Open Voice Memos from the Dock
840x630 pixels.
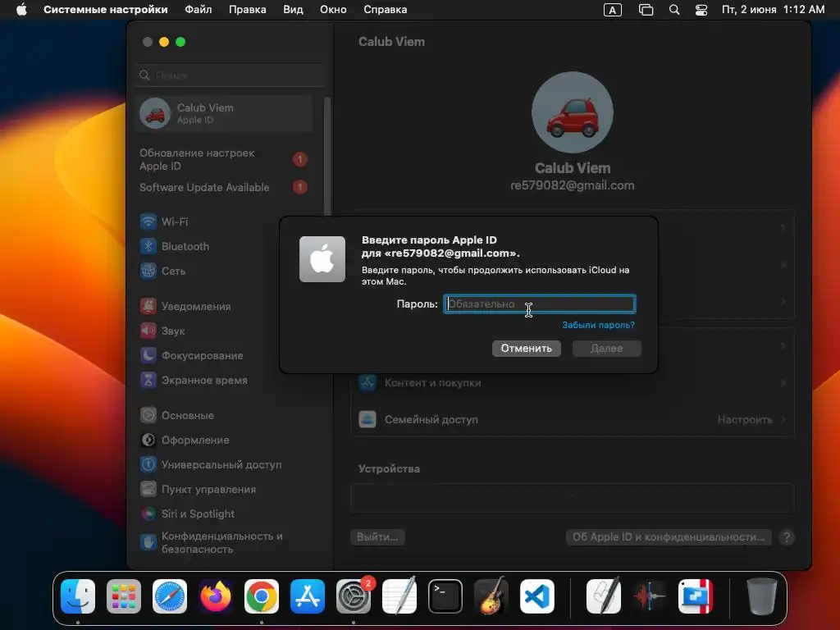(650, 596)
